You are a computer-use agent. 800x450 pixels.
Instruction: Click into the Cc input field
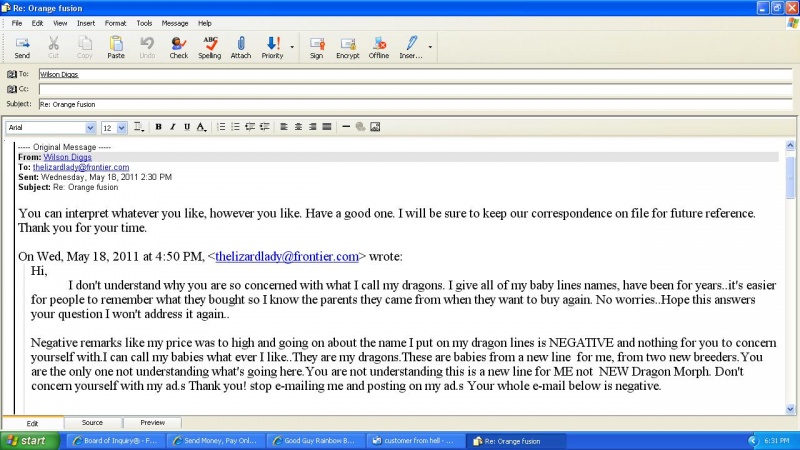pos(415,89)
